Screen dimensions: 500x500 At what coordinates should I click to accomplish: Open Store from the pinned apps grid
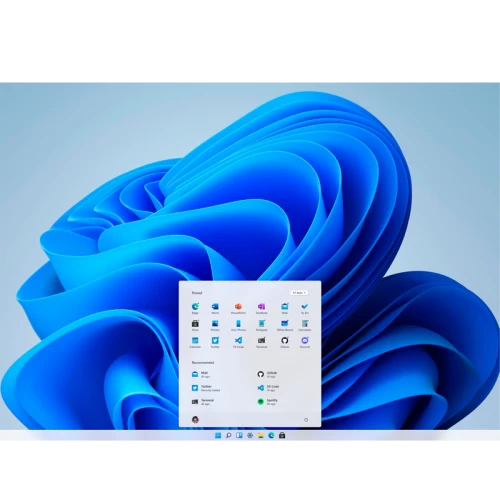[195, 325]
